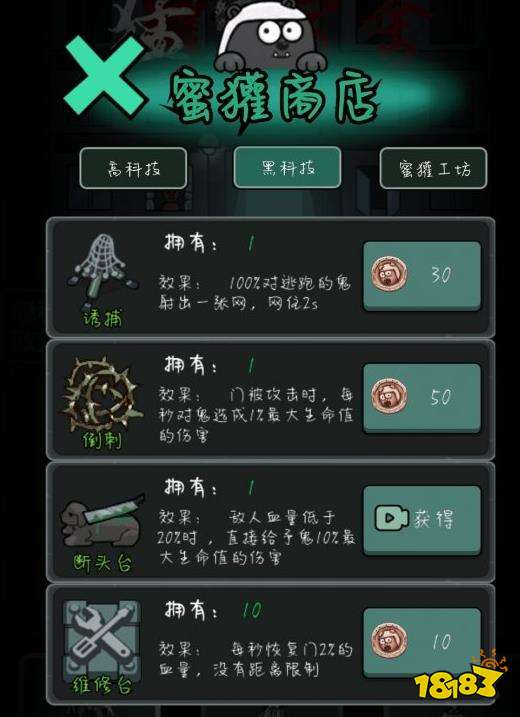
Task: Buy 诱捕 for 30 coins
Action: [x=422, y=276]
